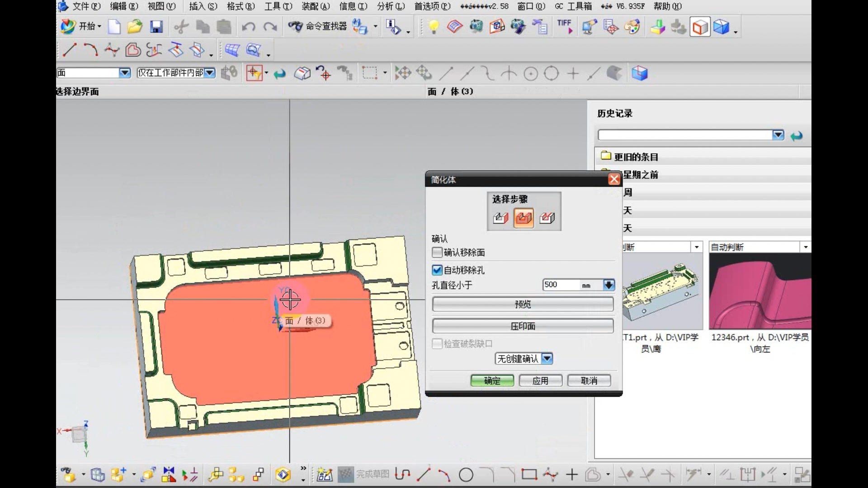Select the middle boundary-face selection step icon
This screenshot has width=868, height=488.
coord(524,218)
